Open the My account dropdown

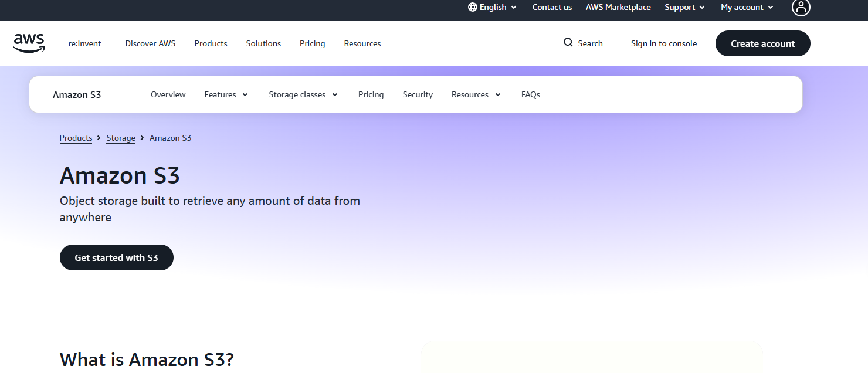pyautogui.click(x=747, y=7)
